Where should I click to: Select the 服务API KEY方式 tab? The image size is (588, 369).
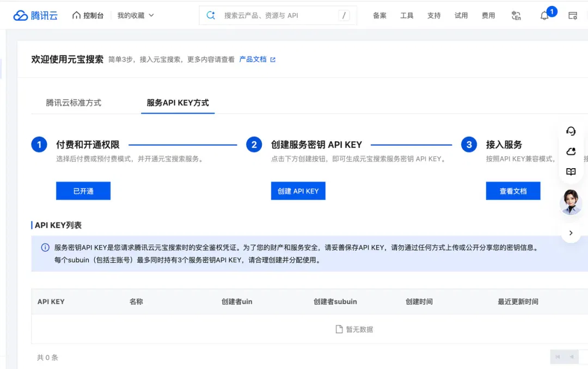pyautogui.click(x=177, y=103)
